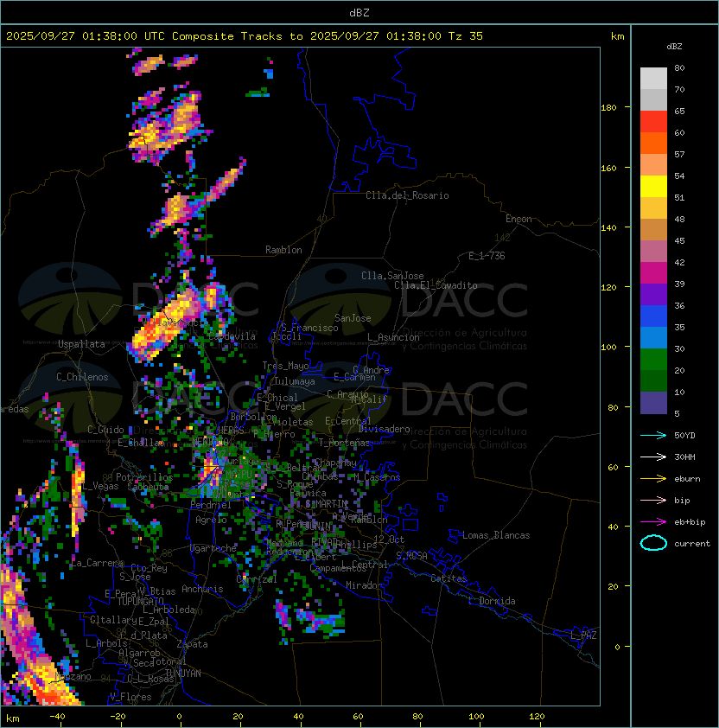Click the Composite Tracks timestamp header
Screen dimensions: 719x728
[245, 36]
